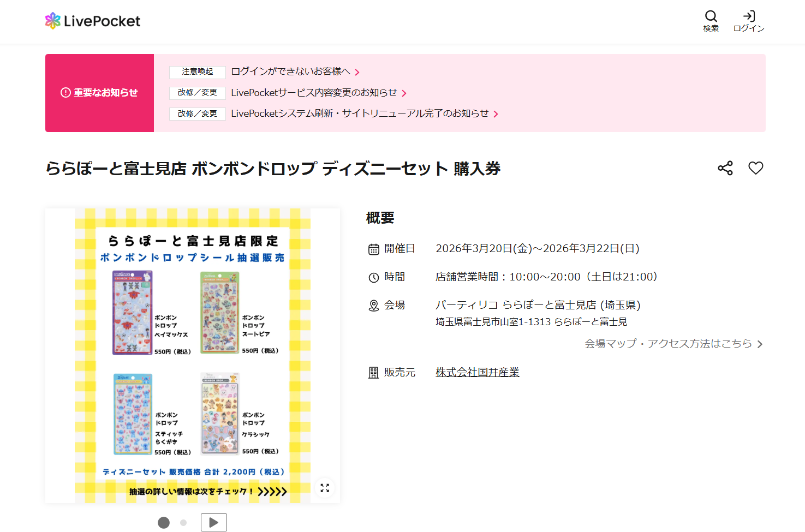Image resolution: width=805 pixels, height=532 pixels.
Task: Click the LivePocket logo
Action: click(x=92, y=21)
